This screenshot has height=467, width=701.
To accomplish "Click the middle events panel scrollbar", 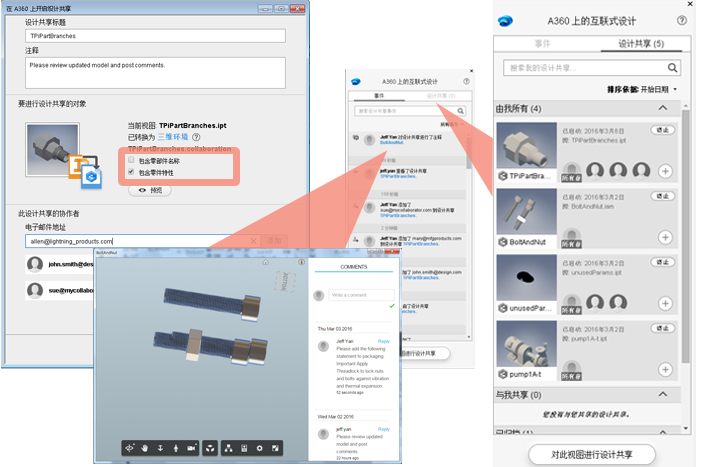I will (469, 153).
